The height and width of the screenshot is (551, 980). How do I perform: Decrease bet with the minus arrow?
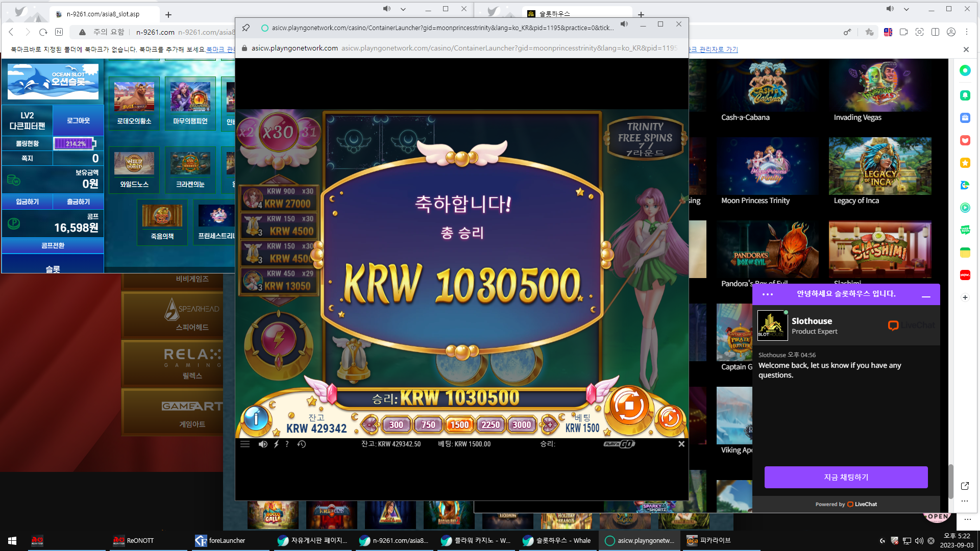point(370,424)
